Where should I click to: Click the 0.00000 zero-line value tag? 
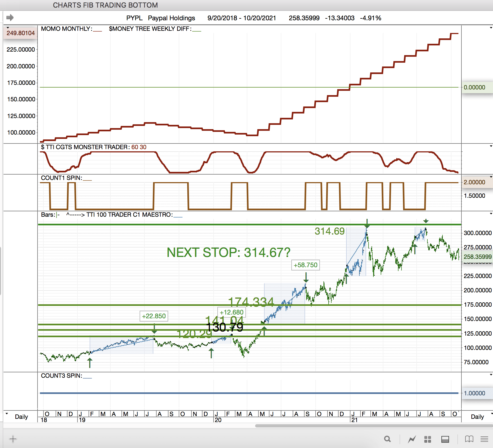(477, 87)
